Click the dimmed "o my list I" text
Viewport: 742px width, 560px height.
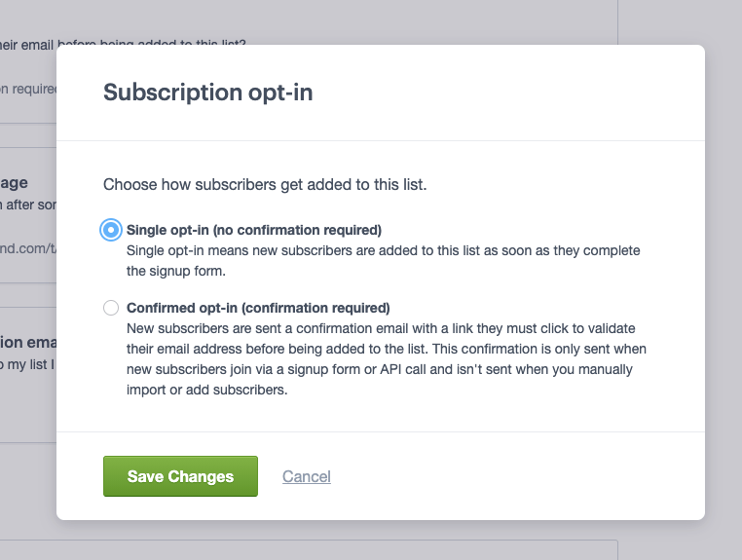tap(27, 365)
